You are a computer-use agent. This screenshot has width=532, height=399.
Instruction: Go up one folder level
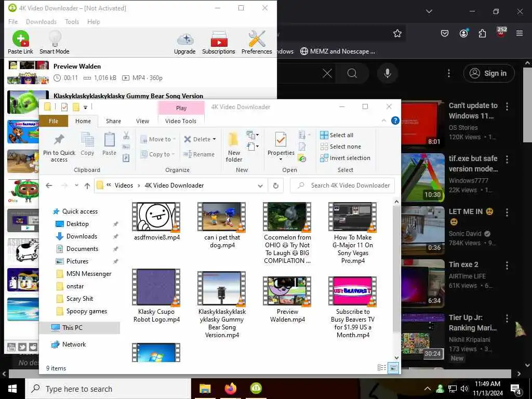point(87,185)
